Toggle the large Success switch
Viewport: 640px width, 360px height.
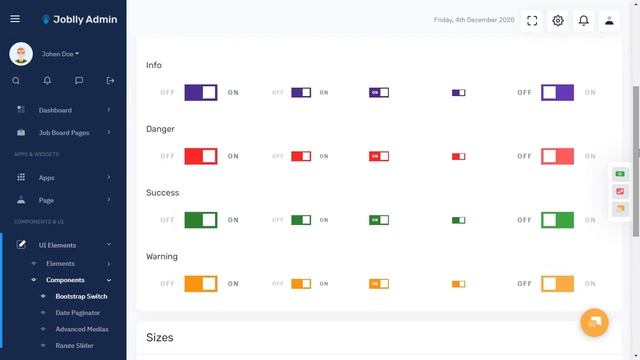(x=201, y=220)
